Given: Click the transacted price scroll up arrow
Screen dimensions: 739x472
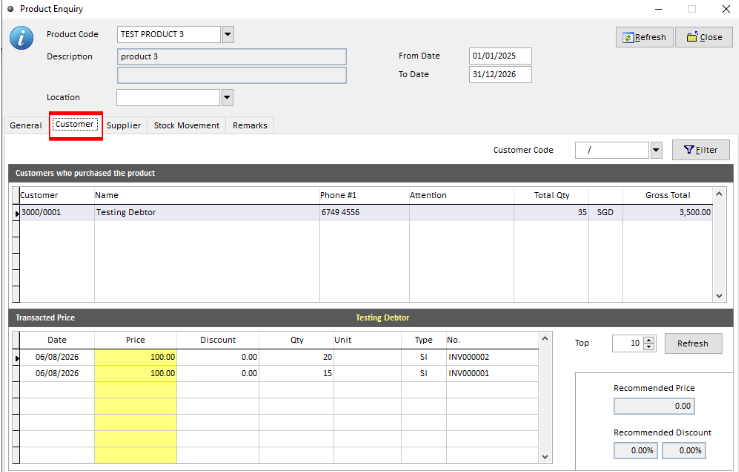Looking at the screenshot, I should pyautogui.click(x=545, y=339).
